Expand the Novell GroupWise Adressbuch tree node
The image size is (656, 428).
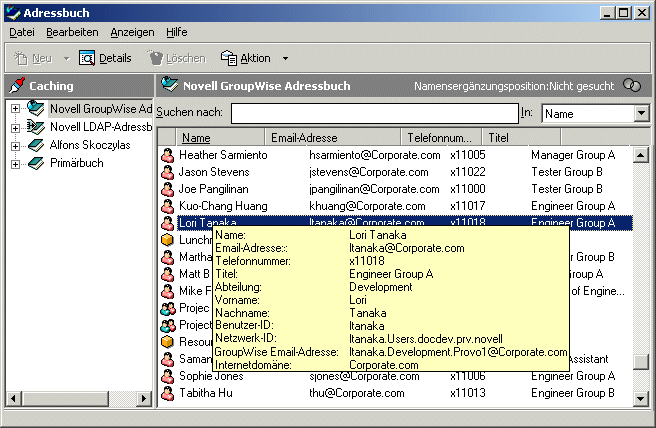16,109
